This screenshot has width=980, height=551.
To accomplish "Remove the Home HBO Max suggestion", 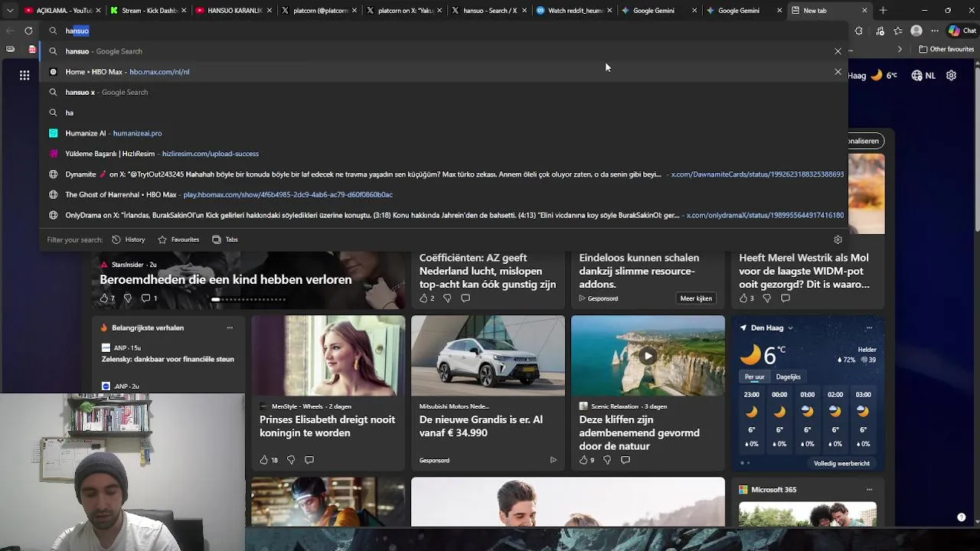I will (838, 72).
